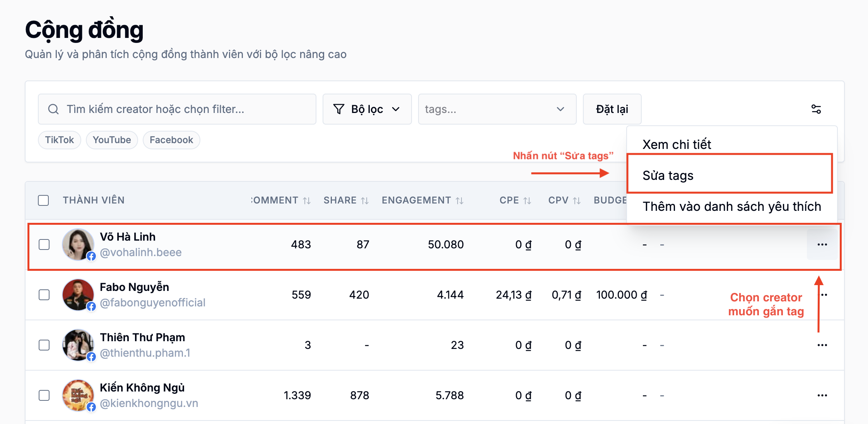Open the tags... dropdown
868x424 pixels.
[x=497, y=109]
